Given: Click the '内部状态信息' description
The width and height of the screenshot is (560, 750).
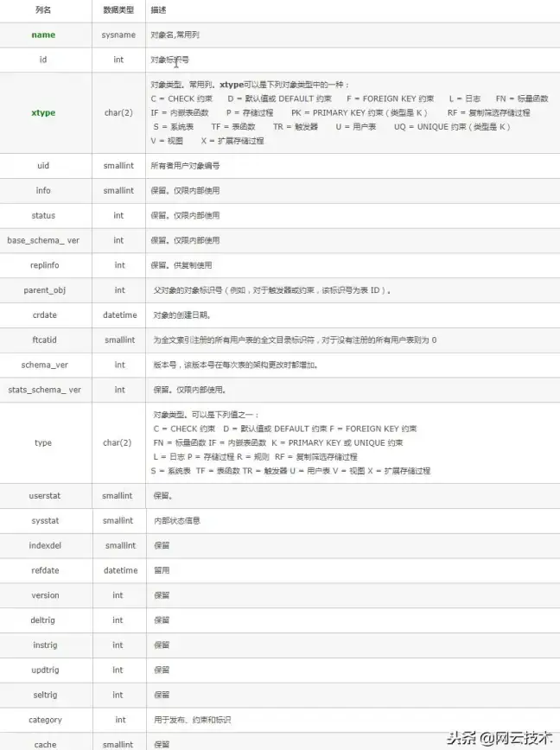Looking at the screenshot, I should [177, 521].
